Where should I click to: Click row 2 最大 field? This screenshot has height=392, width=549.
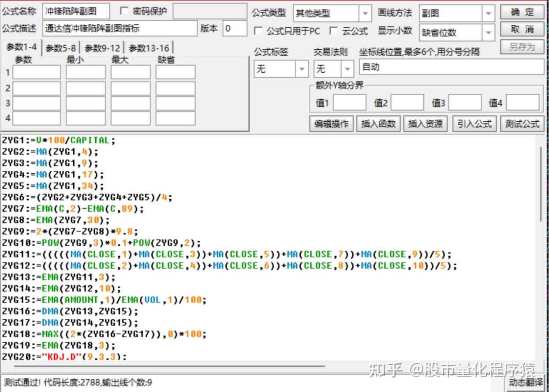(x=131, y=88)
